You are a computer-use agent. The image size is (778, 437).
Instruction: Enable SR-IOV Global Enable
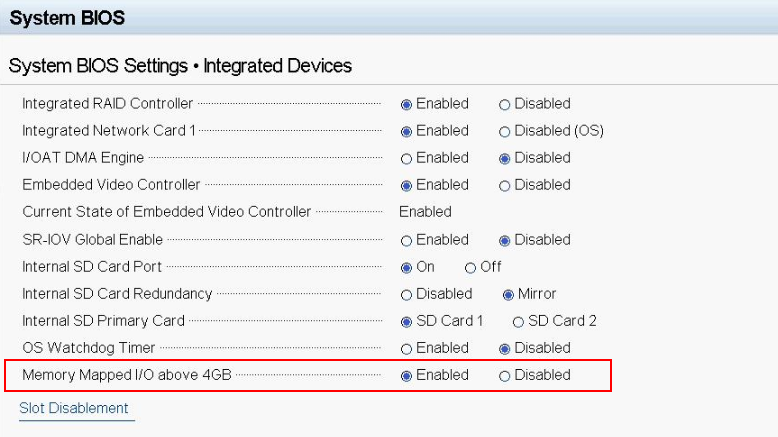[x=406, y=240]
